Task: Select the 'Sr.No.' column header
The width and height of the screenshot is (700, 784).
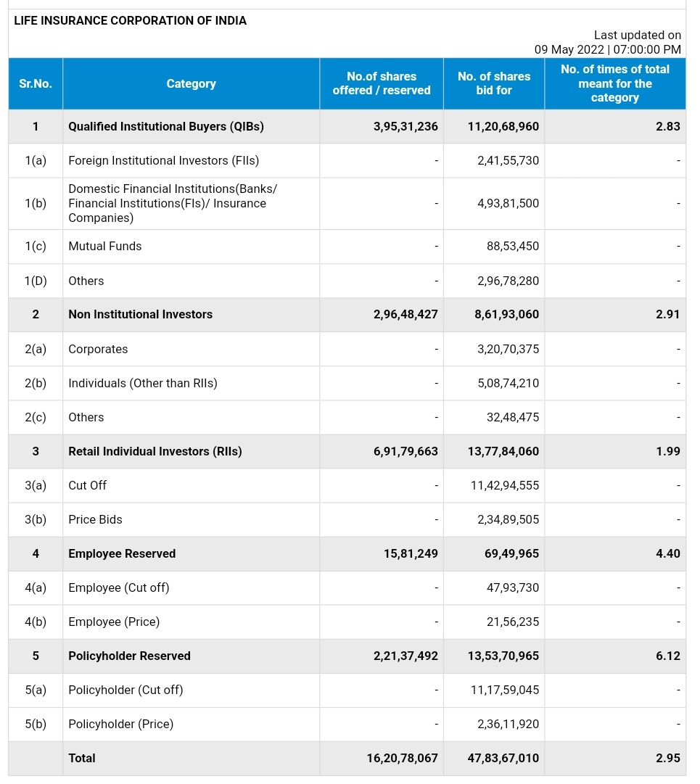Action: point(36,83)
